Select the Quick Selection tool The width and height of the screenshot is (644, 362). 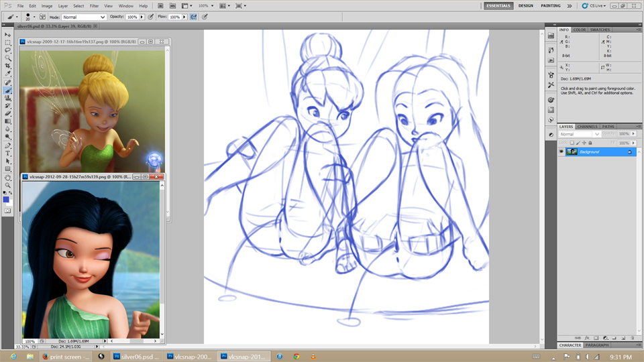pos(8,58)
